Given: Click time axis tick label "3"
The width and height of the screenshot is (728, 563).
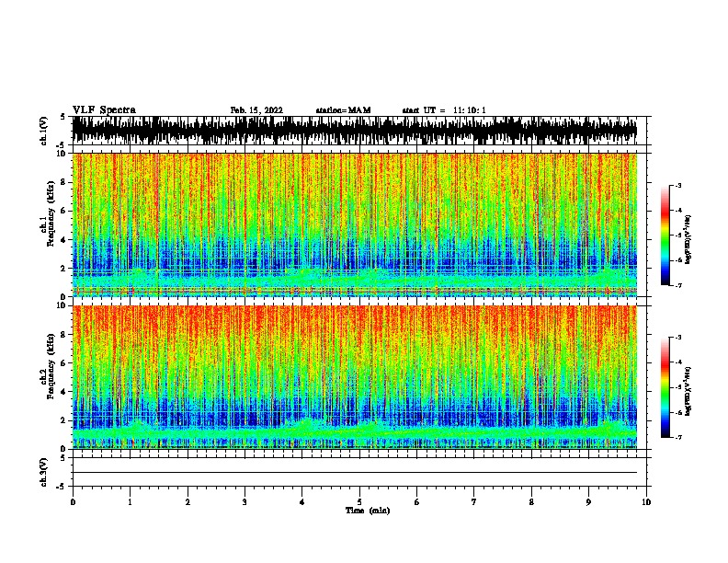Looking at the screenshot, I should pyautogui.click(x=245, y=501).
